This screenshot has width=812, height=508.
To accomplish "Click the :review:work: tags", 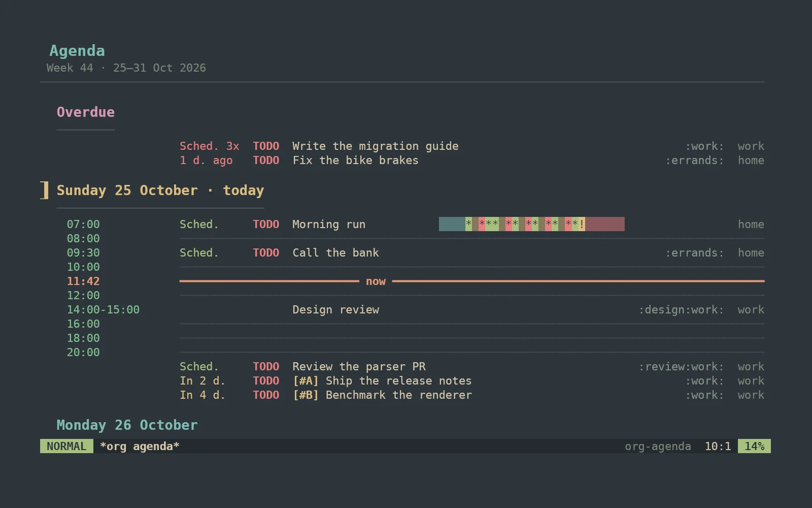I will [681, 367].
